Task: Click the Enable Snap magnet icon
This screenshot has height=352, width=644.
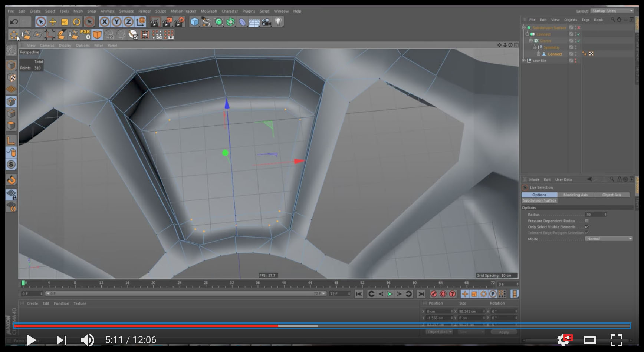Action: click(x=11, y=180)
